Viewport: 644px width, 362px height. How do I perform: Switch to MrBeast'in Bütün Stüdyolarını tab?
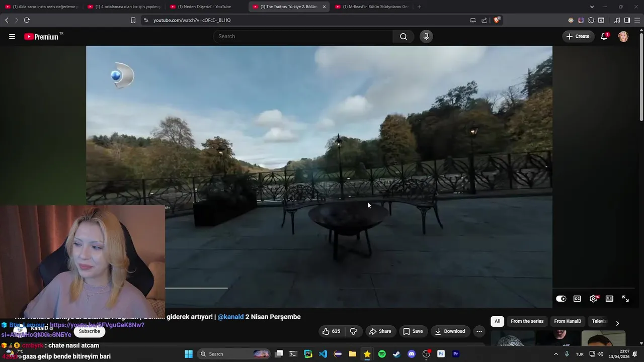click(371, 7)
